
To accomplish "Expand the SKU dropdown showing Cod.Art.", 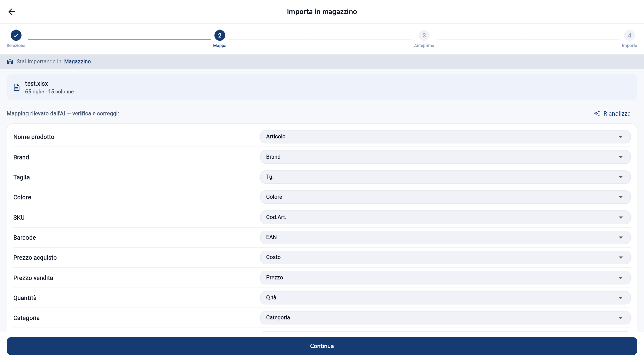I will [x=445, y=217].
